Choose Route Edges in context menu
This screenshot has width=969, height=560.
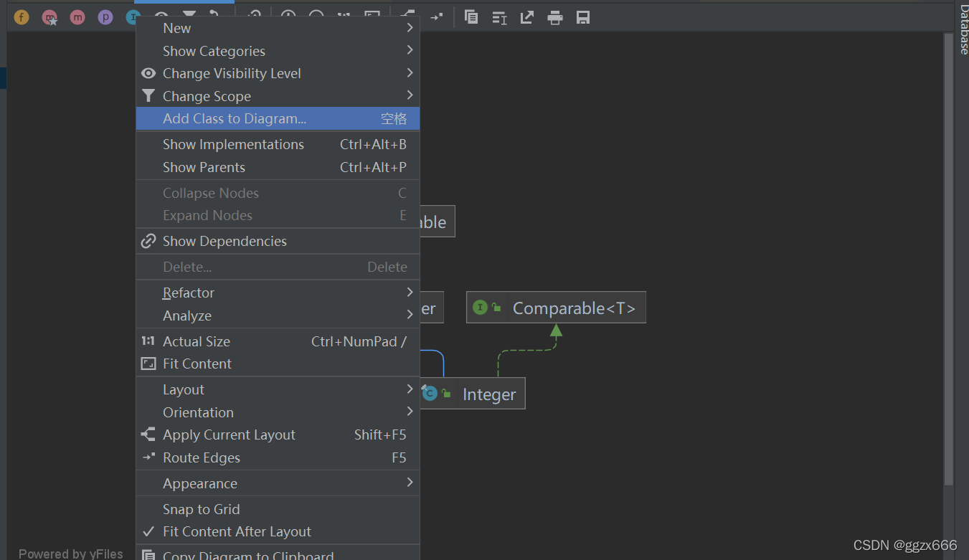click(x=278, y=457)
